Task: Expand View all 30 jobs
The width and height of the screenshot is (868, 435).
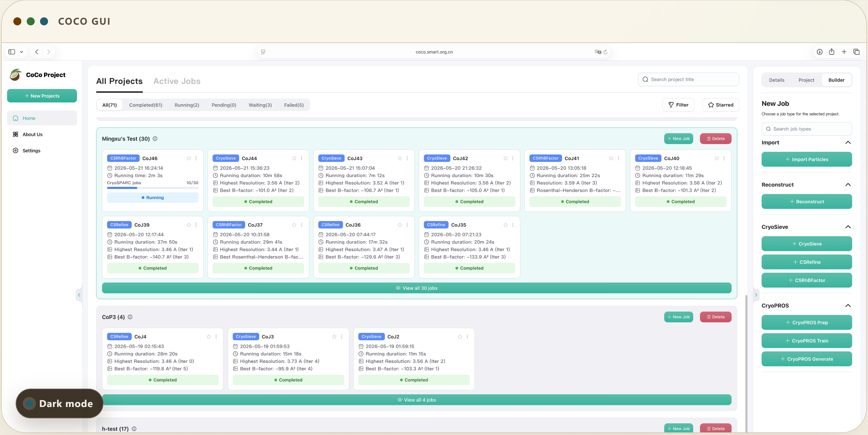Action: (416, 288)
